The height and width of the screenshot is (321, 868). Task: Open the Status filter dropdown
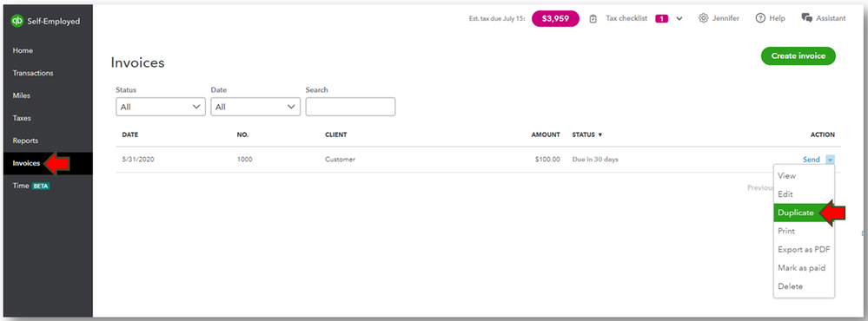pos(161,108)
